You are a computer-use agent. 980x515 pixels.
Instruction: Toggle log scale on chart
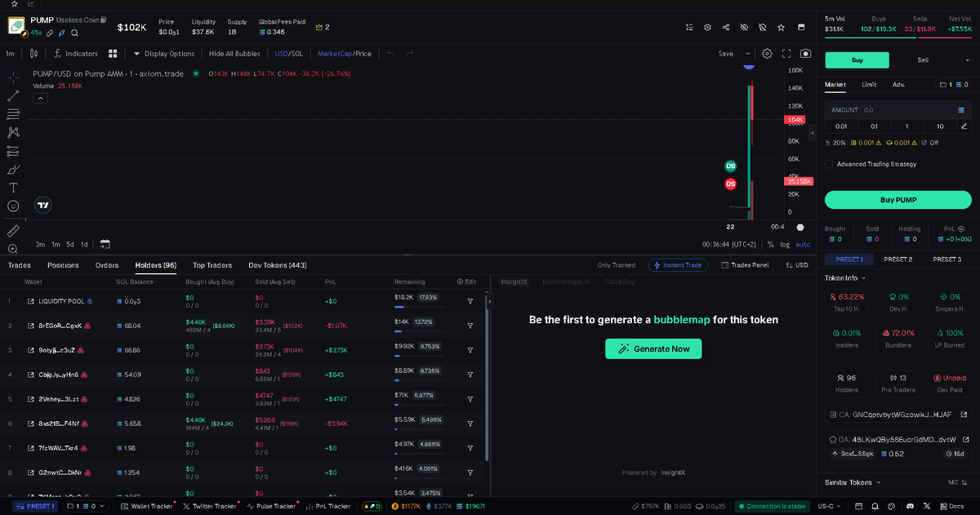point(785,244)
